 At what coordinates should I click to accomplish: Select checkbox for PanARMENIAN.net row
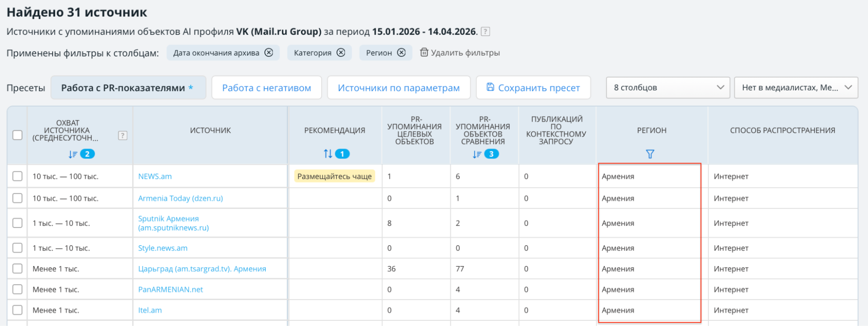pyautogui.click(x=17, y=290)
